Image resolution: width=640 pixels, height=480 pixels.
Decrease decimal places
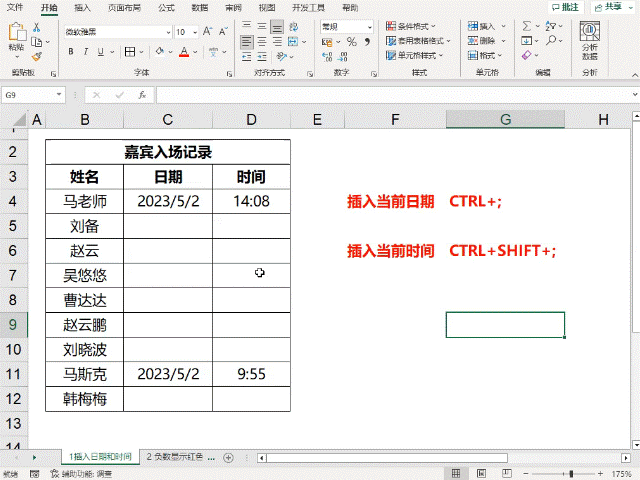click(x=342, y=56)
